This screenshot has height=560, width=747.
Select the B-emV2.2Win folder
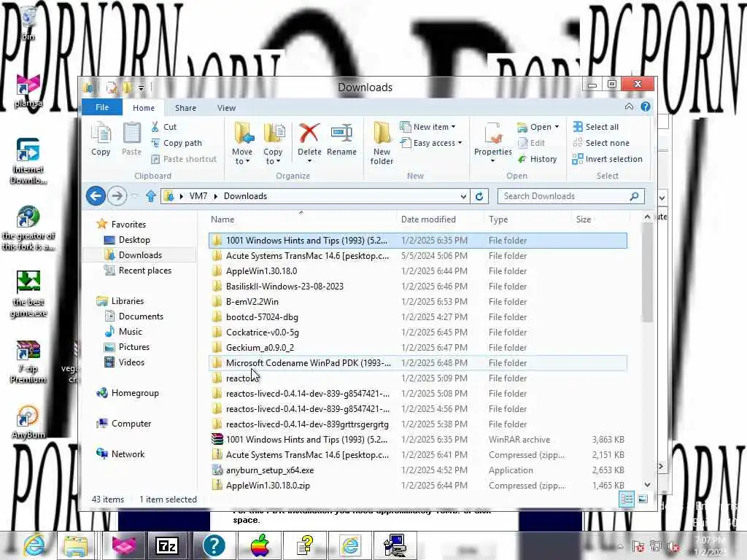(x=418, y=301)
